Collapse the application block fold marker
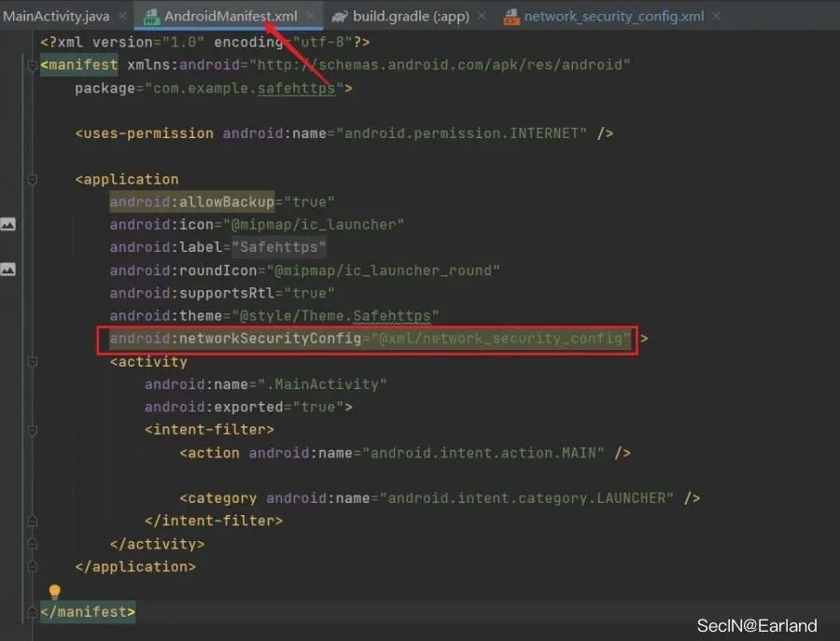 click(x=32, y=179)
